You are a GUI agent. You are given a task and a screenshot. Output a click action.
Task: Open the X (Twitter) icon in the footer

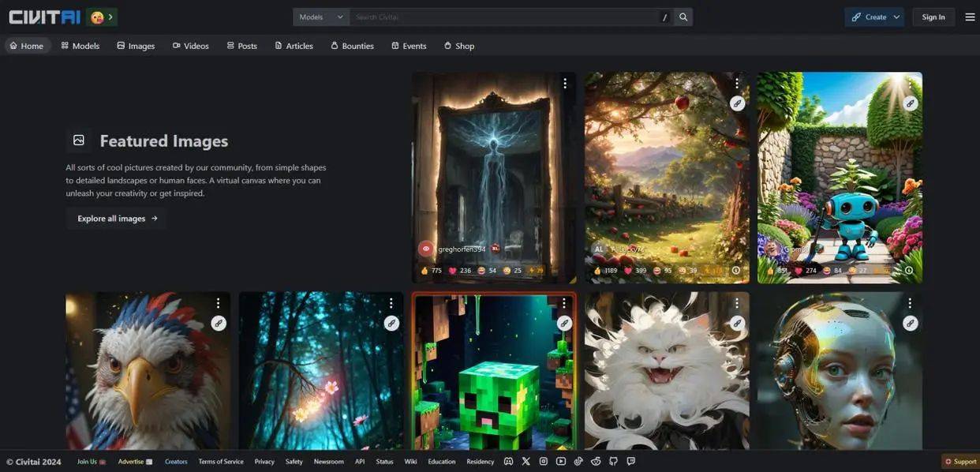pyautogui.click(x=526, y=461)
